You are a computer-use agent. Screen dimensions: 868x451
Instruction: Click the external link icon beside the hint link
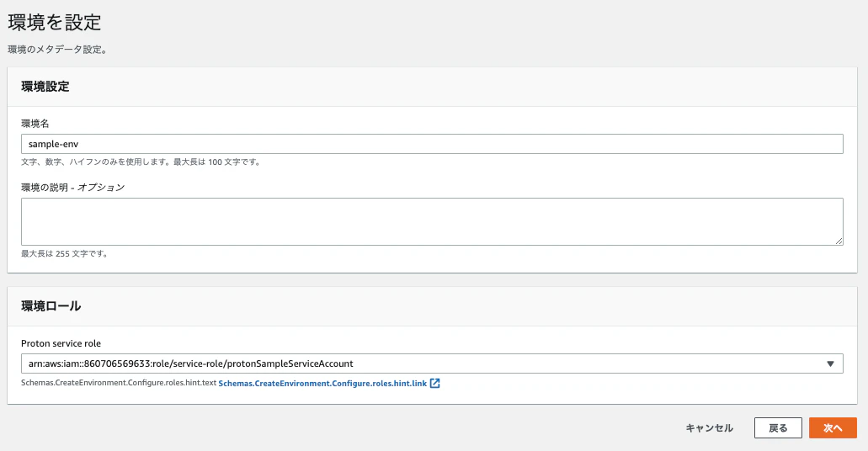pos(435,383)
